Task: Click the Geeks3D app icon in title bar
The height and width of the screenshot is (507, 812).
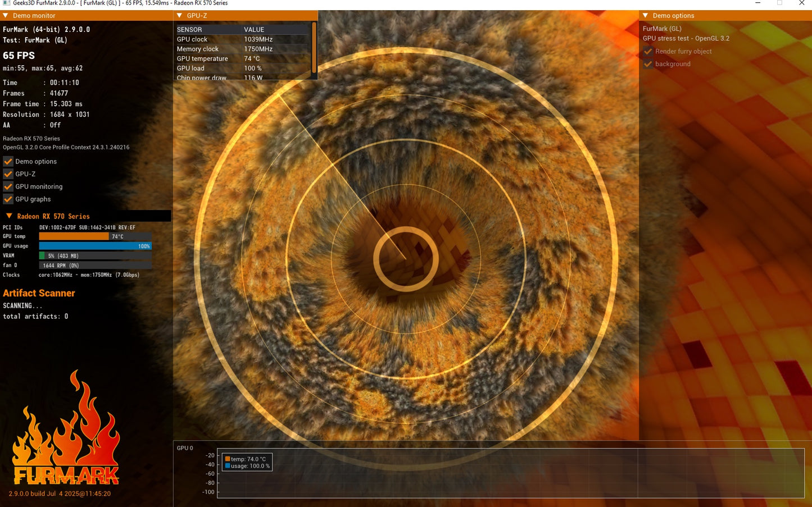Action: 6,3
